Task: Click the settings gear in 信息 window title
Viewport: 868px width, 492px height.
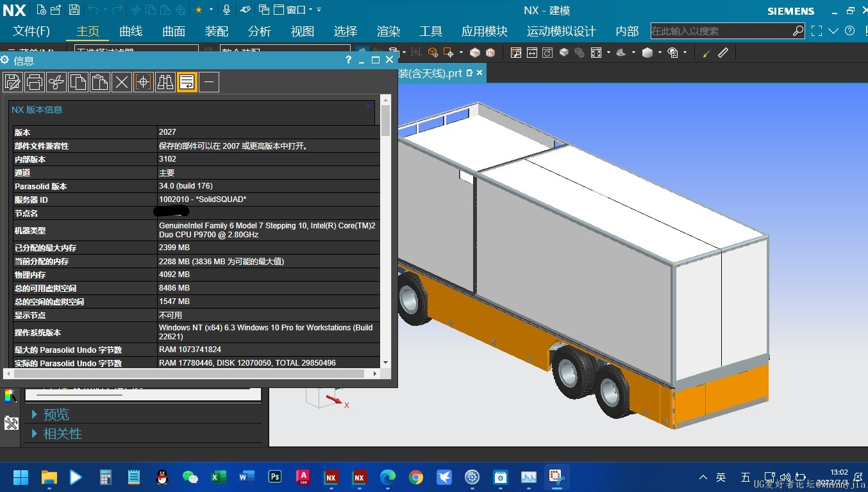Action: pos(5,60)
